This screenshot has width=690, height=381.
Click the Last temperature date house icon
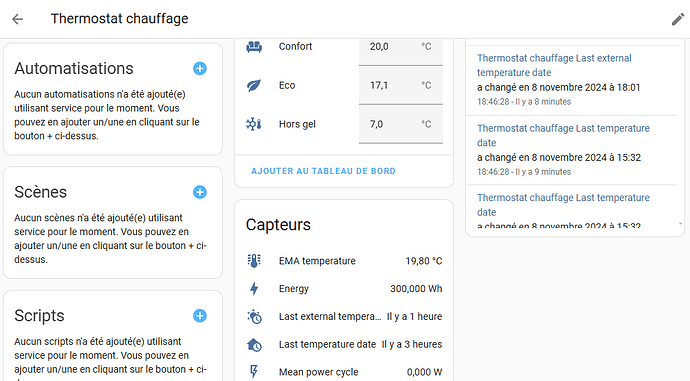[x=254, y=344]
